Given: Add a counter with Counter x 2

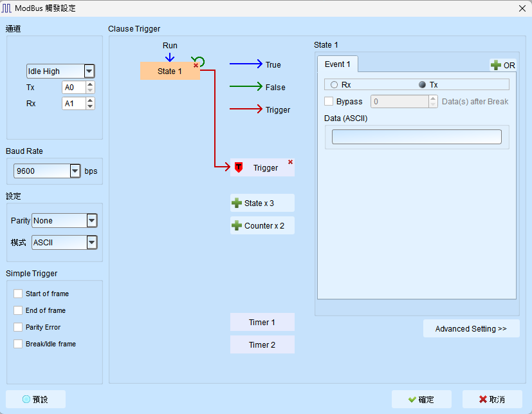Looking at the screenshot, I should (262, 225).
